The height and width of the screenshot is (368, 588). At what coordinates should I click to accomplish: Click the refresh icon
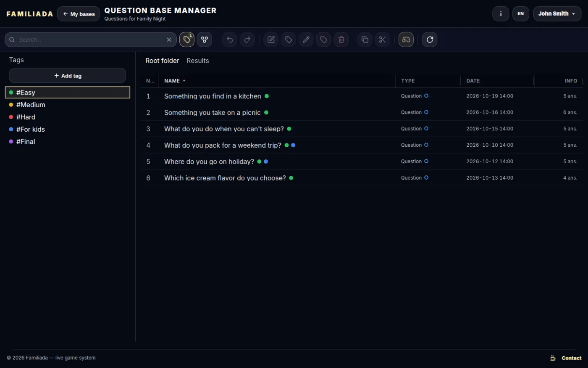tap(430, 40)
